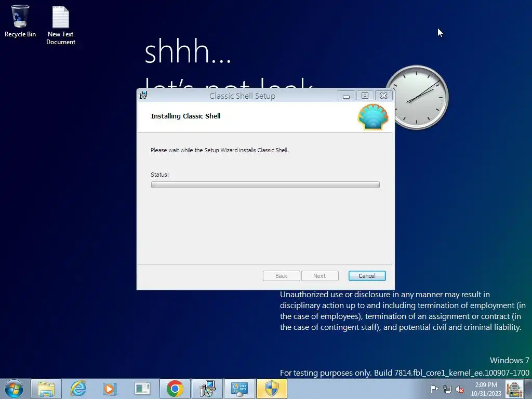Click the disabled Next button
Viewport: 532px width, 399px height.
pos(320,276)
